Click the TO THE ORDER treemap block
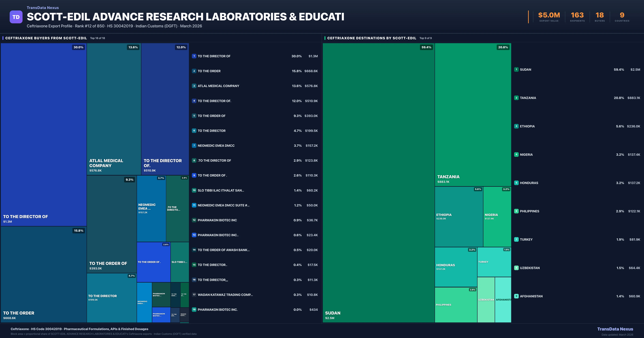644x338 pixels. [x=43, y=274]
